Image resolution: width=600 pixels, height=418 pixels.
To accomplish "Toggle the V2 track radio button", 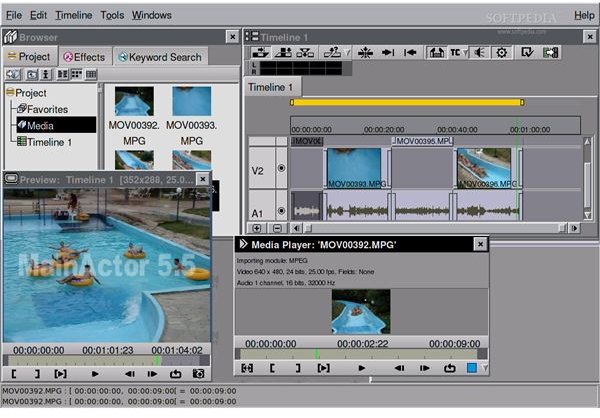I will (281, 168).
